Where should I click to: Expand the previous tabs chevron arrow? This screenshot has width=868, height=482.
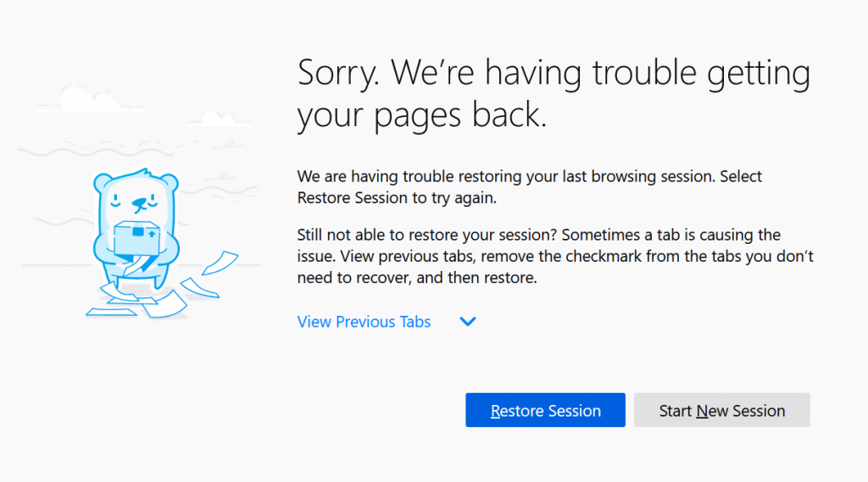click(467, 322)
